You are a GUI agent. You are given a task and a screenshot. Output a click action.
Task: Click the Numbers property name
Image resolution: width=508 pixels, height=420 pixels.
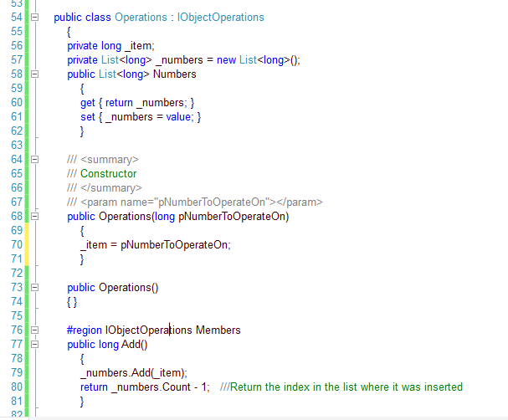(x=175, y=74)
